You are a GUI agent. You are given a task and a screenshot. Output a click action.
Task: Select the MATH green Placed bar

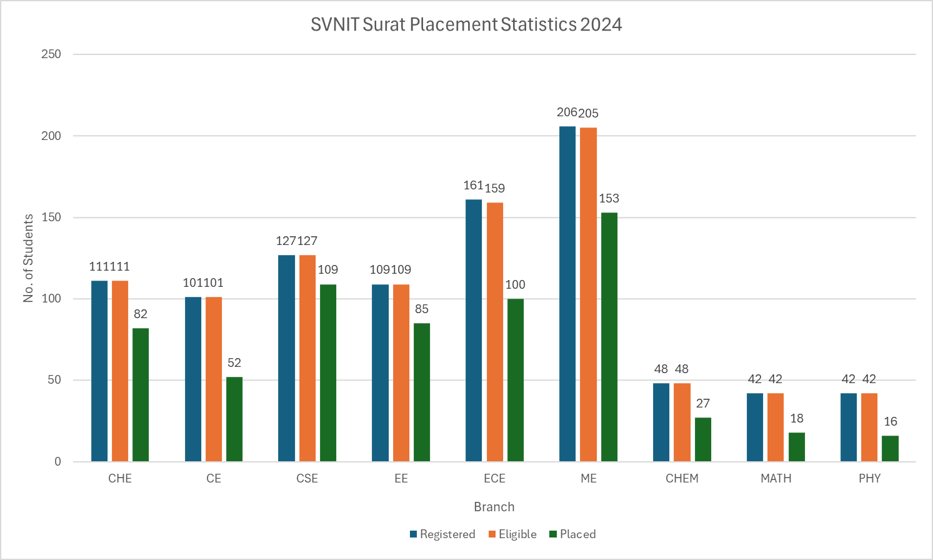[x=797, y=447]
